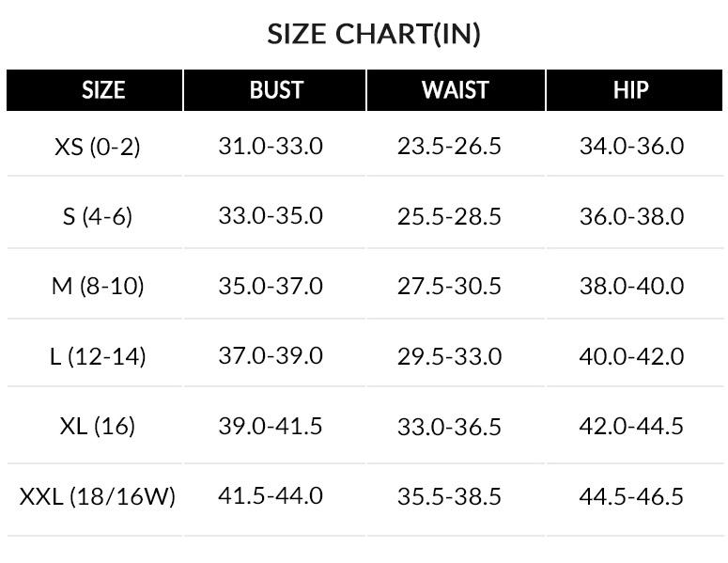Click the XL bust value 39.0-41.5
Screen dimensions: 728x563
coord(271,426)
